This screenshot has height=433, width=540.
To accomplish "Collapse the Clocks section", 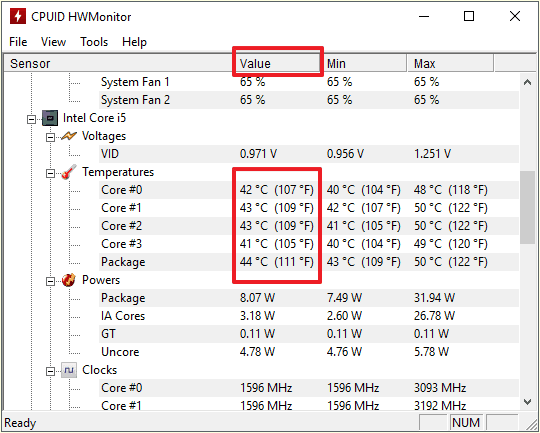I will [x=51, y=371].
